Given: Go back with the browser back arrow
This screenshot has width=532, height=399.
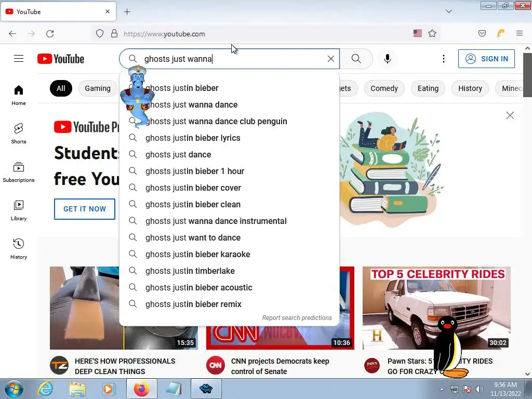Looking at the screenshot, I should (x=12, y=34).
